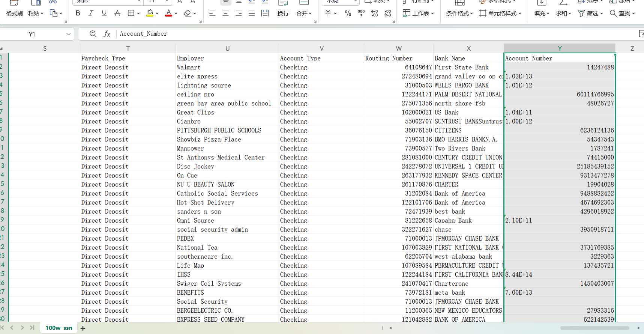Decrease decimal places
This screenshot has height=334, width=644.
click(x=387, y=14)
